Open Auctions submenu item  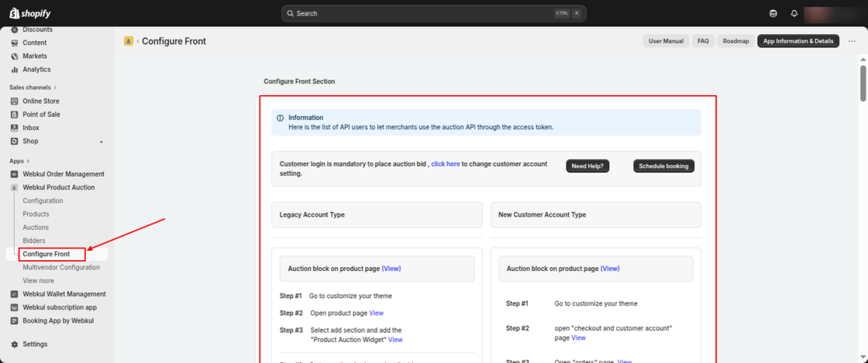coord(36,227)
